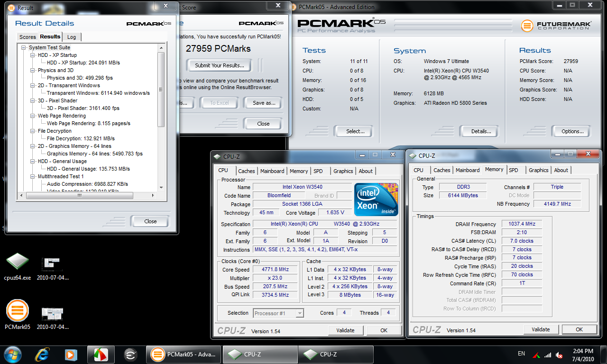Click the results tree scroll down arrow
This screenshot has width=607, height=364.
pyautogui.click(x=161, y=188)
